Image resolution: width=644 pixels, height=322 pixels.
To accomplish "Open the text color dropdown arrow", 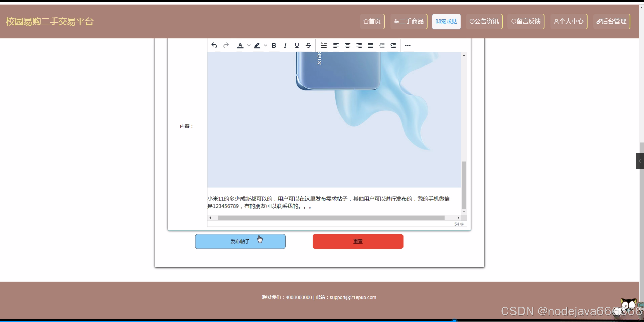I will [249, 45].
